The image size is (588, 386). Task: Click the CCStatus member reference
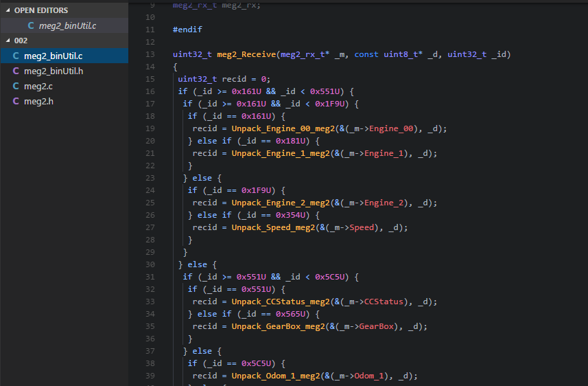[x=384, y=302]
